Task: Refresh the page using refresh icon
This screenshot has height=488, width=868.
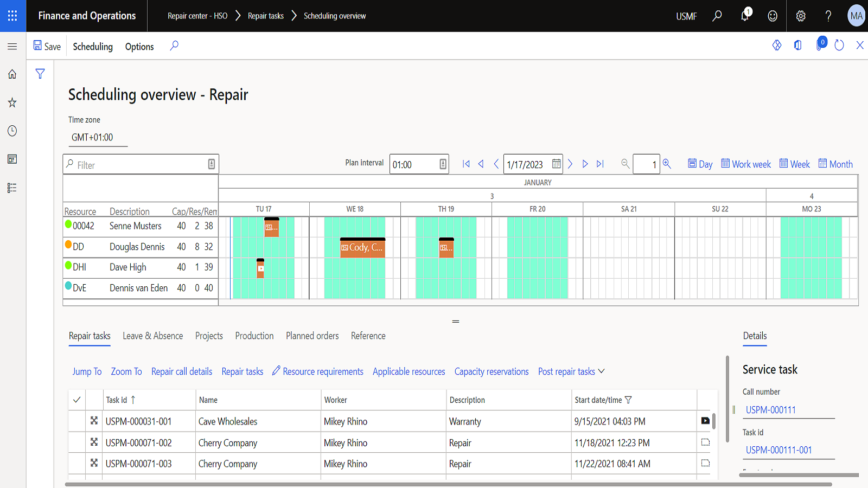Action: tap(839, 46)
